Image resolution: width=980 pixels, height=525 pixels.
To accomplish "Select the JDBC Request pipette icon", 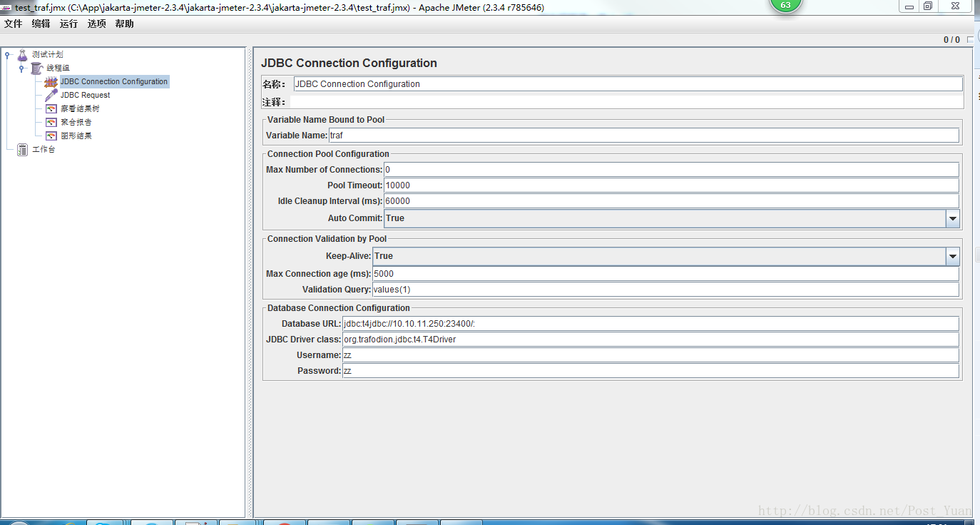I will coord(51,95).
